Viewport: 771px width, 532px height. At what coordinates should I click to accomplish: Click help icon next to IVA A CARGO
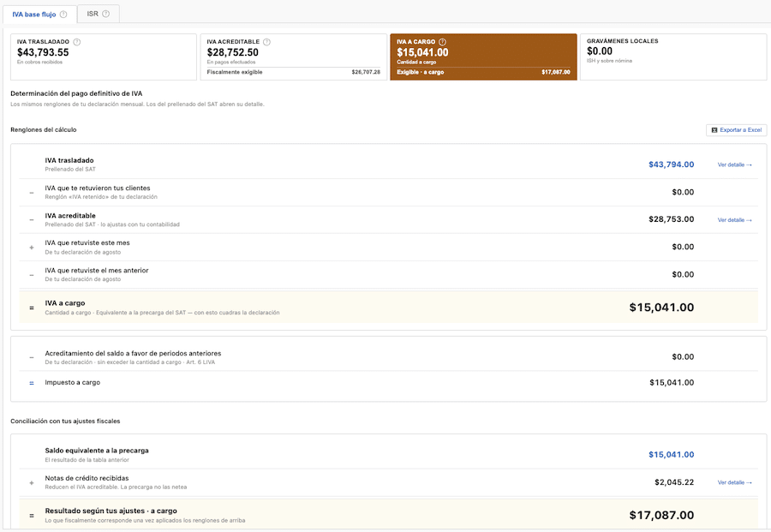442,42
